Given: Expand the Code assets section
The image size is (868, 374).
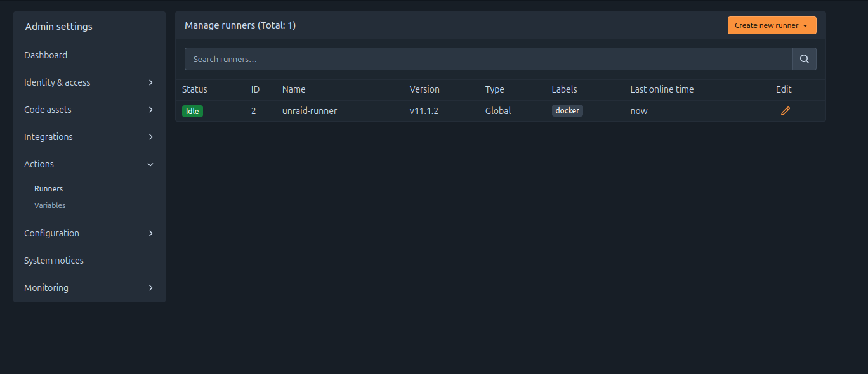Looking at the screenshot, I should (x=89, y=110).
